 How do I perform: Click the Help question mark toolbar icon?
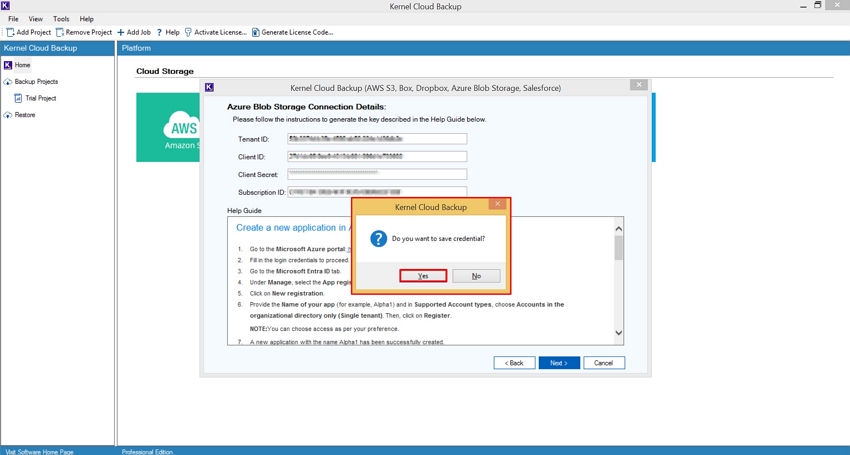pos(159,33)
